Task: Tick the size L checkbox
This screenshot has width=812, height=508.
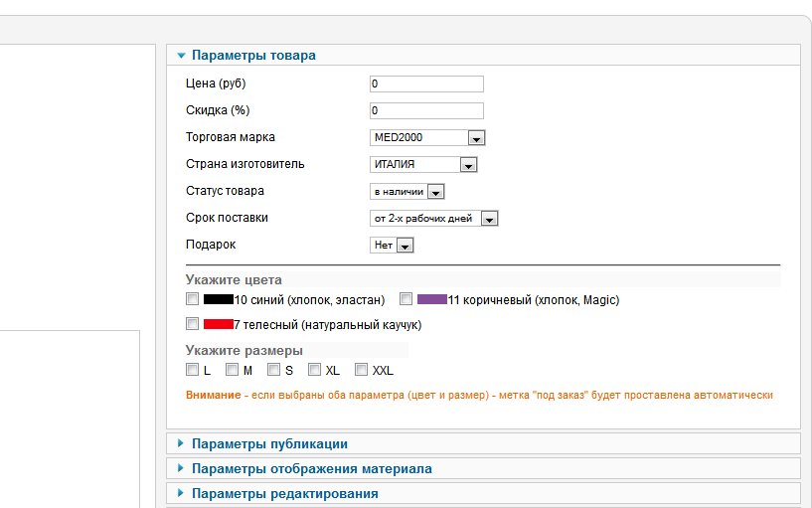Action: (193, 370)
